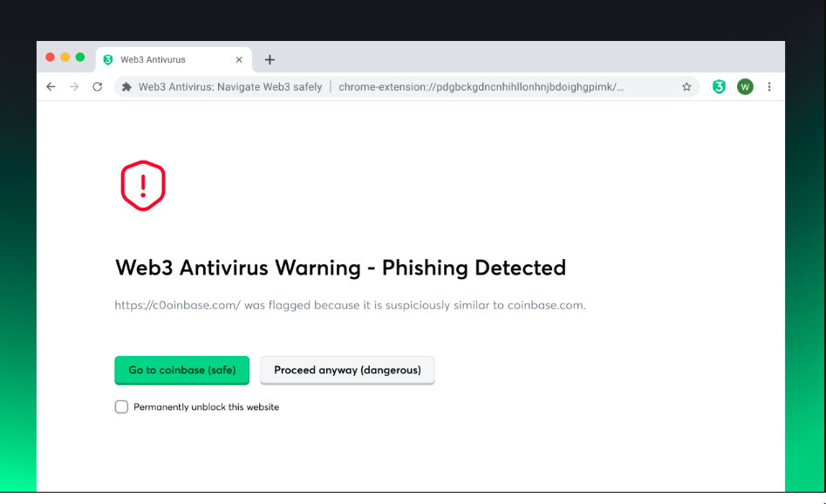Click the green maximize window button
Image resolution: width=826 pixels, height=504 pixels.
(80, 57)
